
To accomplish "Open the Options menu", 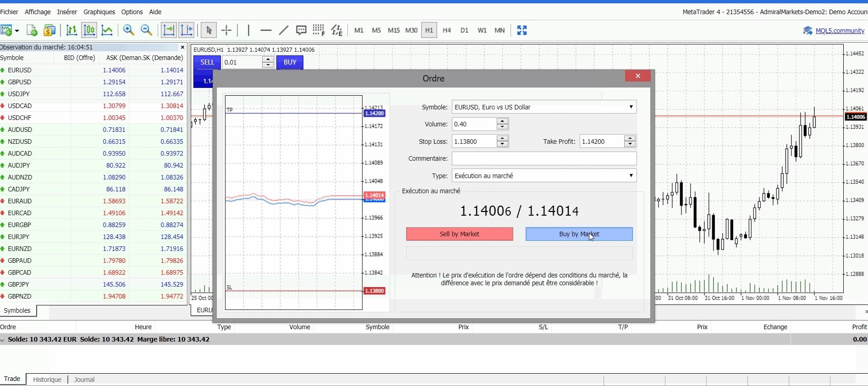I will click(x=132, y=12).
